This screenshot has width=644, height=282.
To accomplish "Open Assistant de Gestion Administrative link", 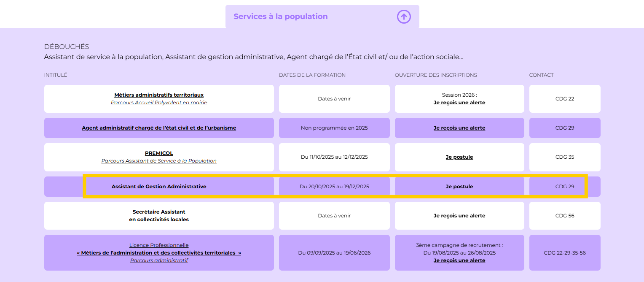I will point(159,187).
